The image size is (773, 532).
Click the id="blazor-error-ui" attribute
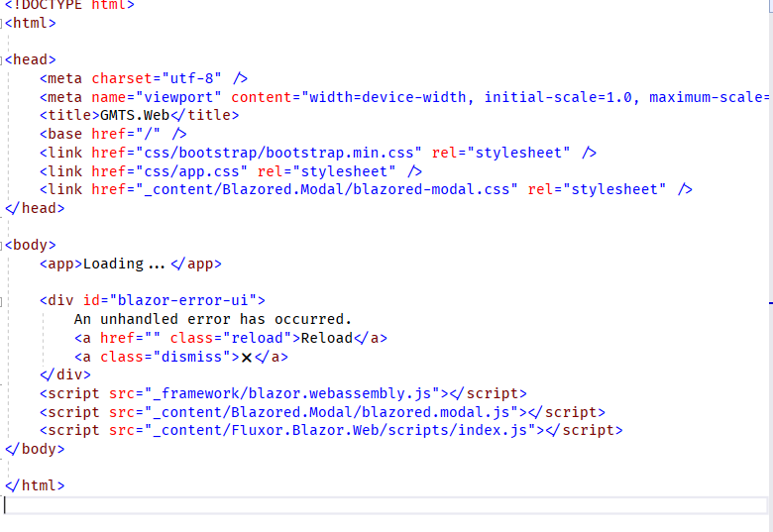170,300
